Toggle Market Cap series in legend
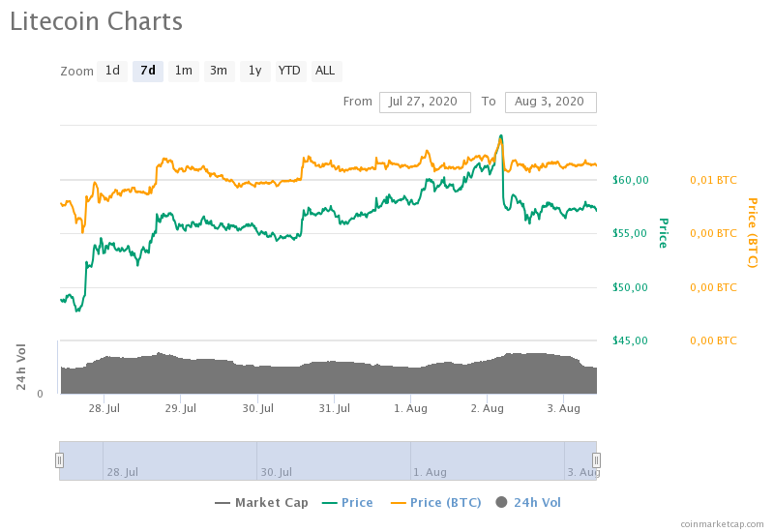774x532 pixels. click(261, 502)
